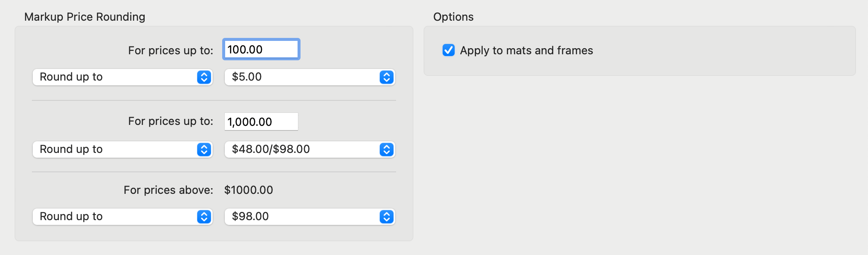Screen dimensions: 868x255
Task: Click the Markup Price Rounding section heading
Action: (x=85, y=17)
